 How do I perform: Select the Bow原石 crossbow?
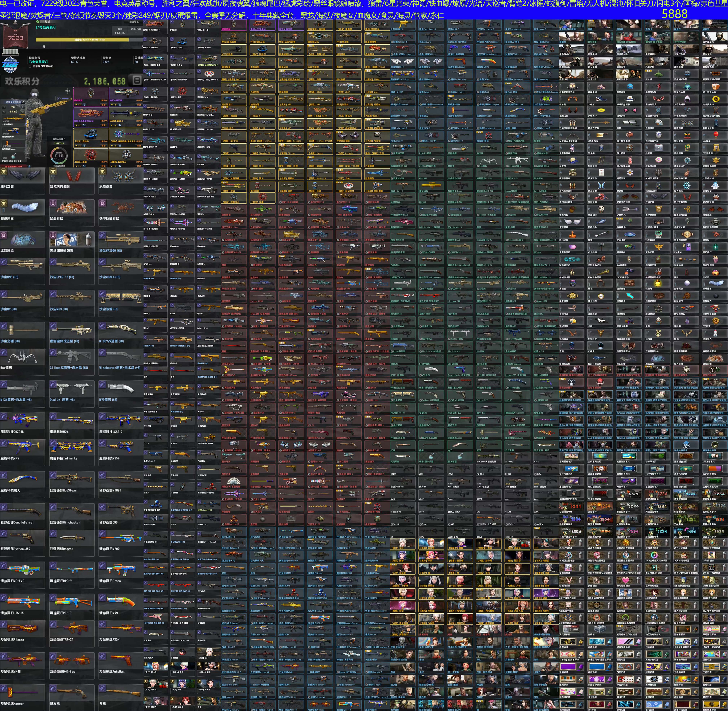(22, 362)
